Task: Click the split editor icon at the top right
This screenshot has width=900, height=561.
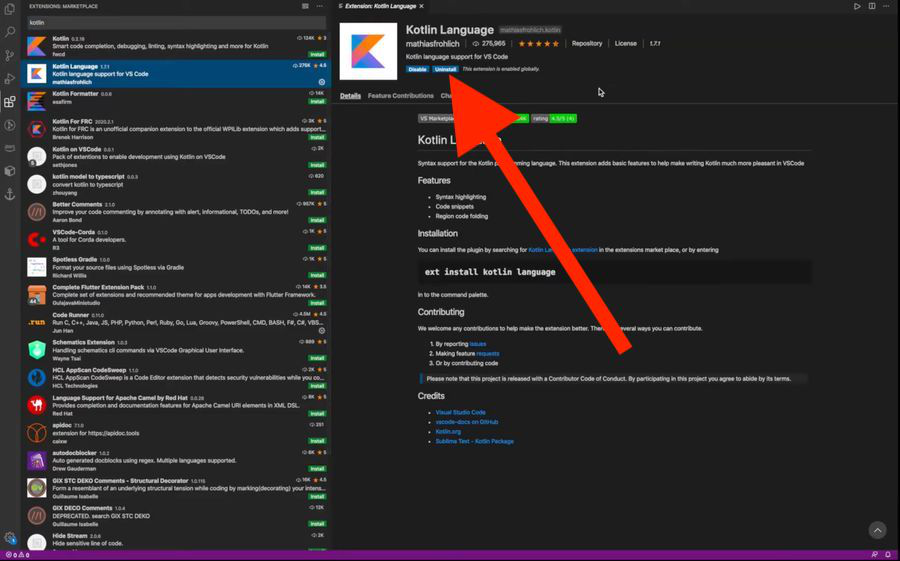Action: (x=872, y=6)
